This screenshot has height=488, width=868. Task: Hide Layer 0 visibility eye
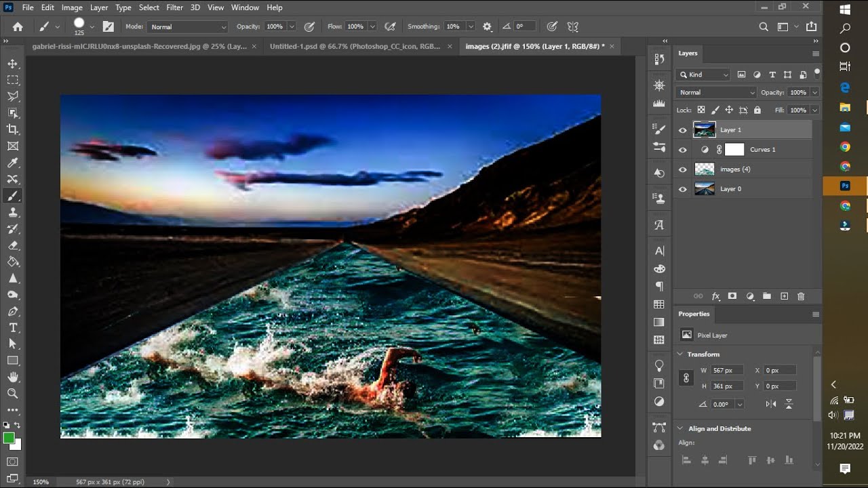(683, 189)
